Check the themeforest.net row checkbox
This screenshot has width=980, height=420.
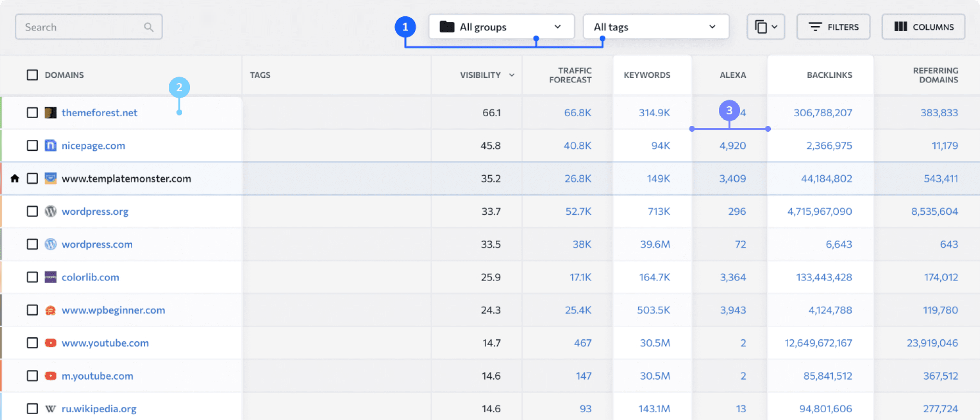(x=32, y=112)
